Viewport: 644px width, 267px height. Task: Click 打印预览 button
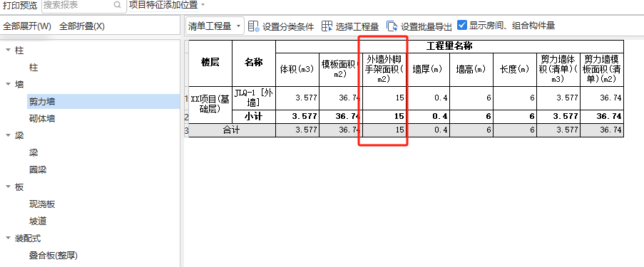click(x=20, y=5)
